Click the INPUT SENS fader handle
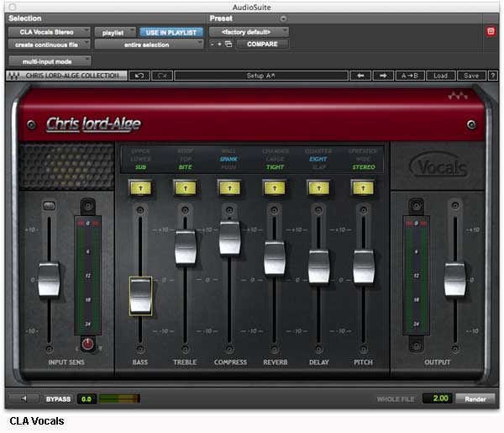The height and width of the screenshot is (433, 504). click(x=49, y=279)
